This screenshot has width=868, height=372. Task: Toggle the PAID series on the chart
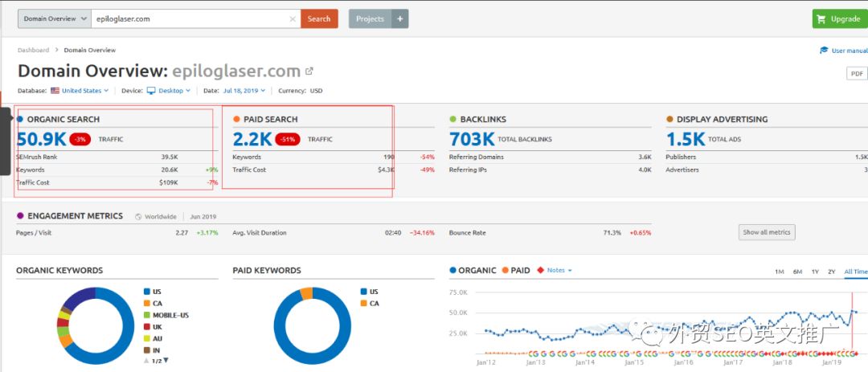tap(515, 271)
